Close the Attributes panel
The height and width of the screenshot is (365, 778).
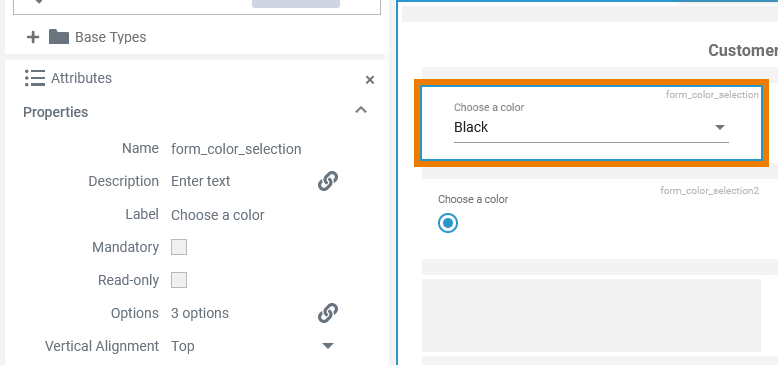coord(370,80)
